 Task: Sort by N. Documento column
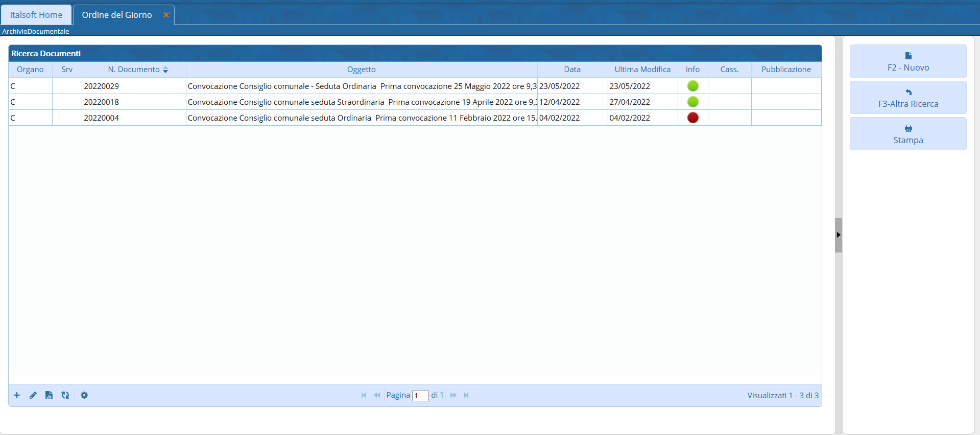(134, 70)
